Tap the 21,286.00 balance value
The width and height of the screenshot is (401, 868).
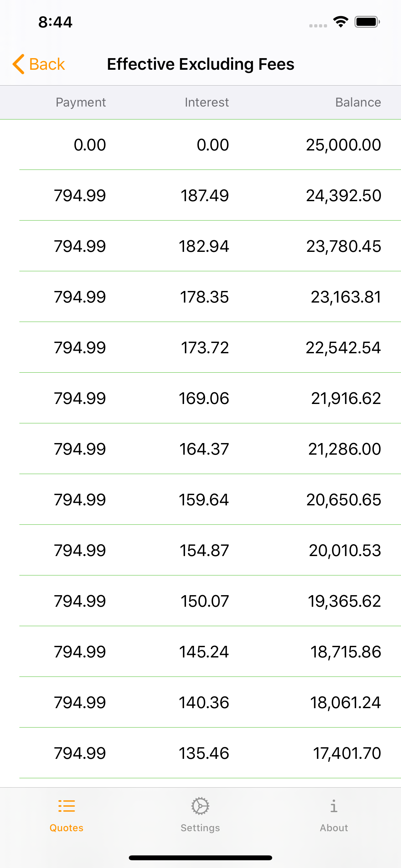[x=344, y=449]
